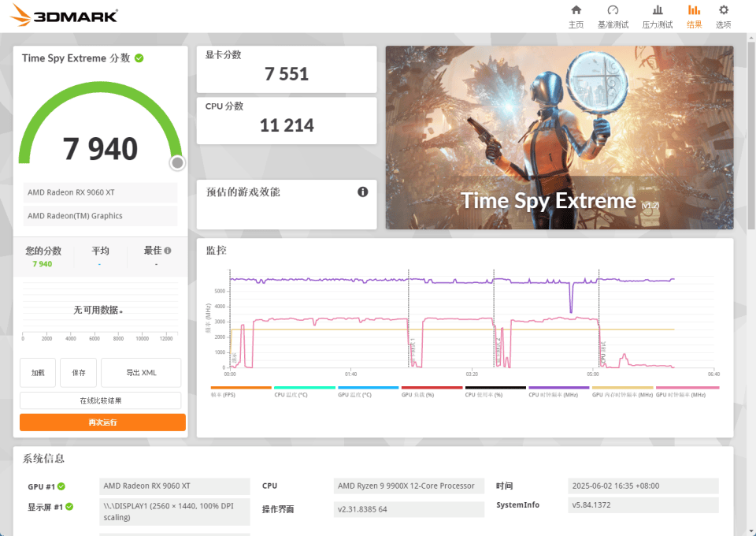The image size is (756, 536).
Task: Click the overall score 7 940 in the gauge
Action: coord(100,149)
